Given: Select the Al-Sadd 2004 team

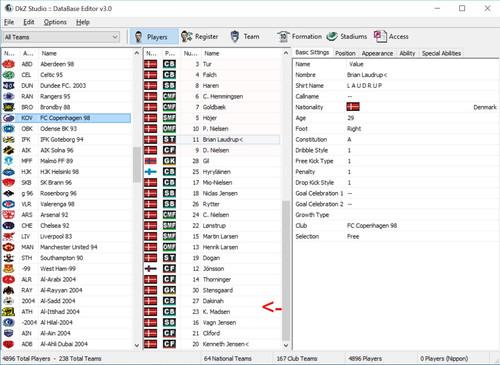Looking at the screenshot, I should (x=66, y=301).
